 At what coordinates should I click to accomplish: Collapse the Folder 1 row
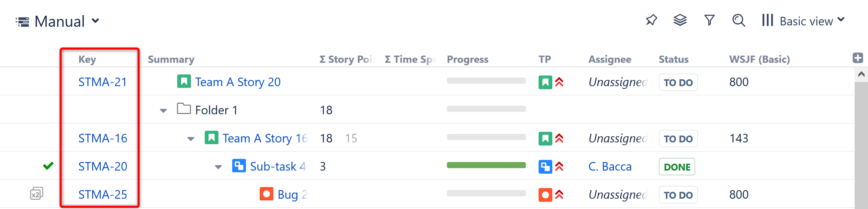[x=163, y=111]
